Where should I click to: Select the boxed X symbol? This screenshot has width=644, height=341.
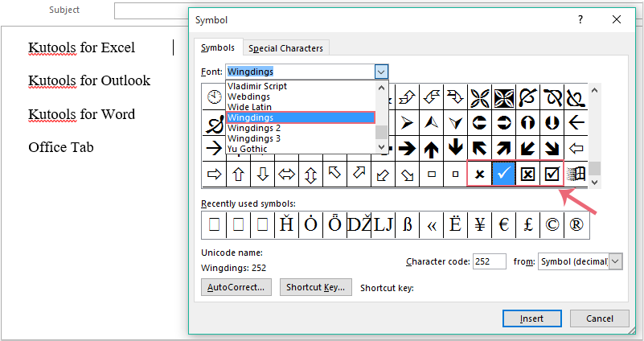pos(528,174)
